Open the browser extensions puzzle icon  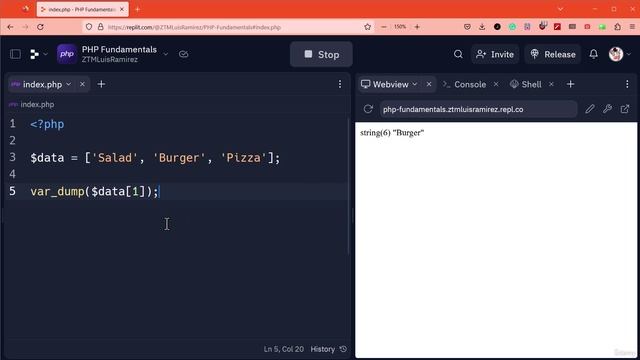(618, 27)
